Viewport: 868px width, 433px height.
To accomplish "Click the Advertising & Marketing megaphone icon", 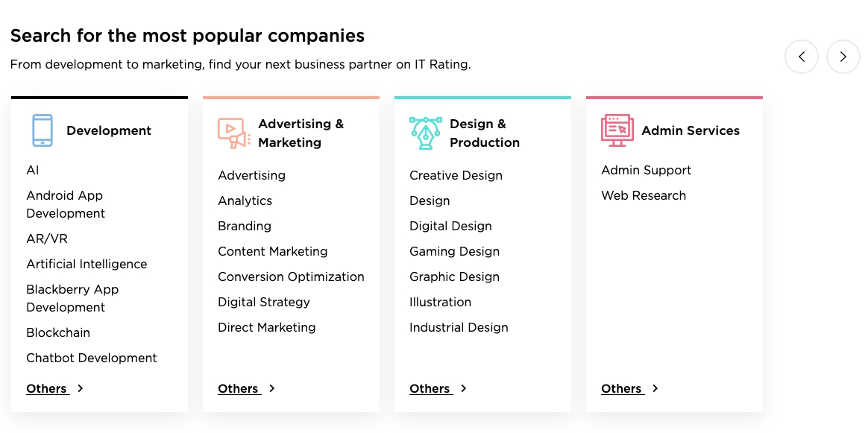I will coord(233,133).
